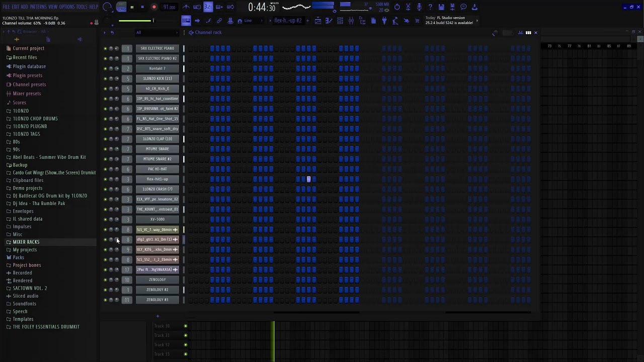Open the PATTERNS menu

coord(38,7)
